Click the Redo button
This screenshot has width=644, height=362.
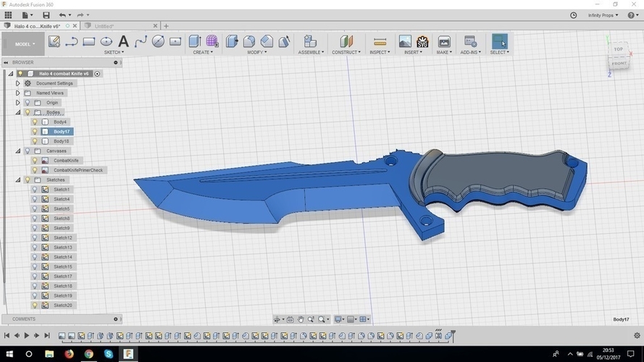tap(80, 15)
